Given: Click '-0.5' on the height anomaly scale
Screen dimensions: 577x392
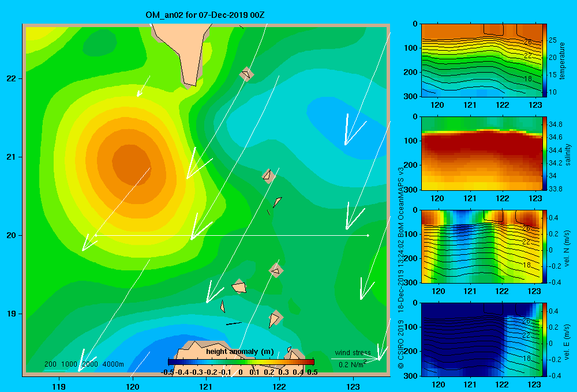Looking at the screenshot, I should pyautogui.click(x=167, y=372).
